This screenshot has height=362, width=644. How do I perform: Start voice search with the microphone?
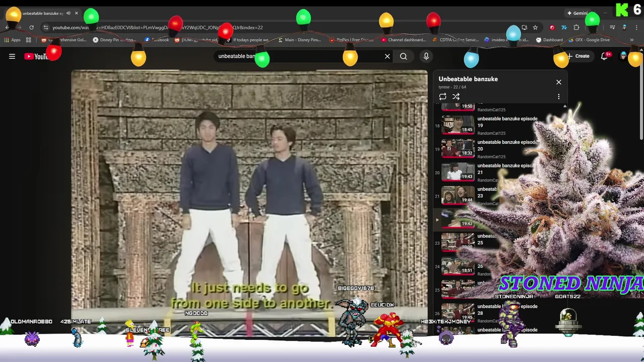(426, 56)
